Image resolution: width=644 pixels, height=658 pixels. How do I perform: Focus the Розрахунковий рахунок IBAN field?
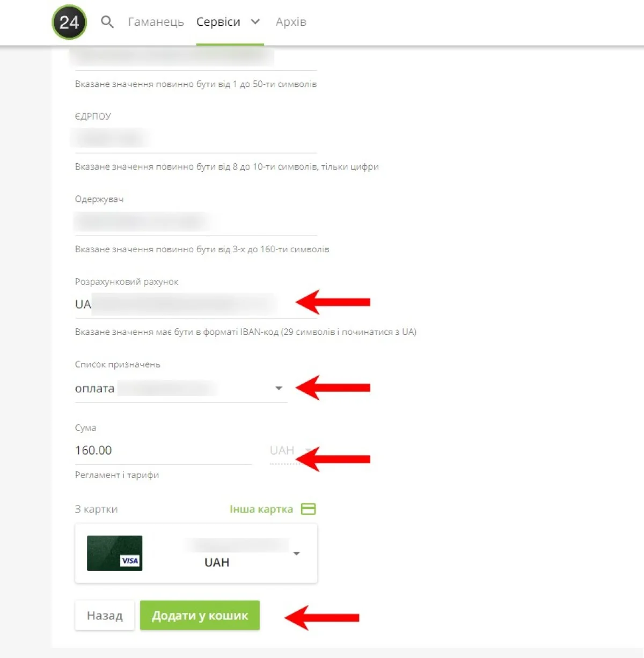pos(185,304)
